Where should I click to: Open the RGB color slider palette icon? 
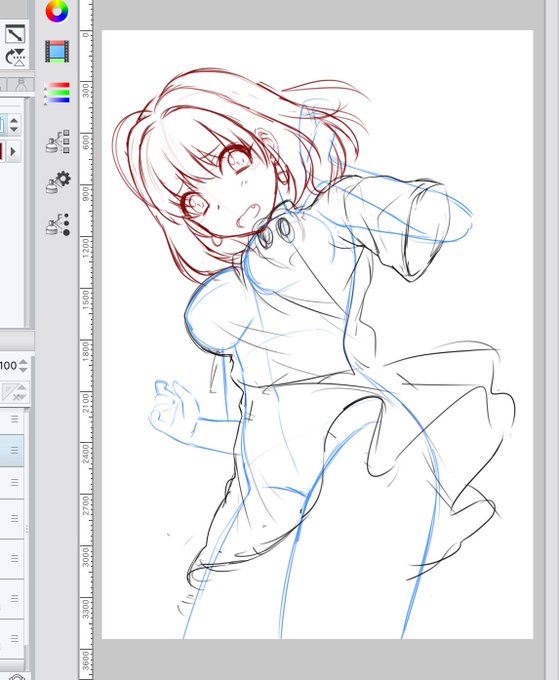point(57,93)
